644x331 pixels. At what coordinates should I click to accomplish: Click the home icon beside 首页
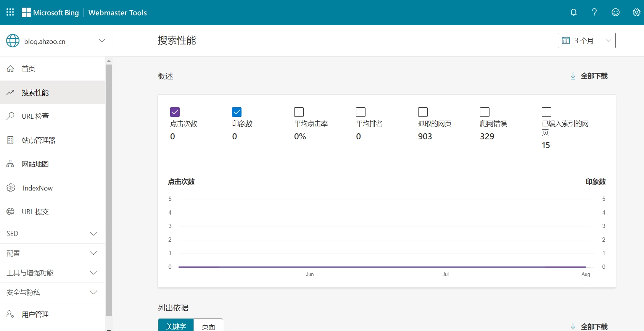[10, 69]
